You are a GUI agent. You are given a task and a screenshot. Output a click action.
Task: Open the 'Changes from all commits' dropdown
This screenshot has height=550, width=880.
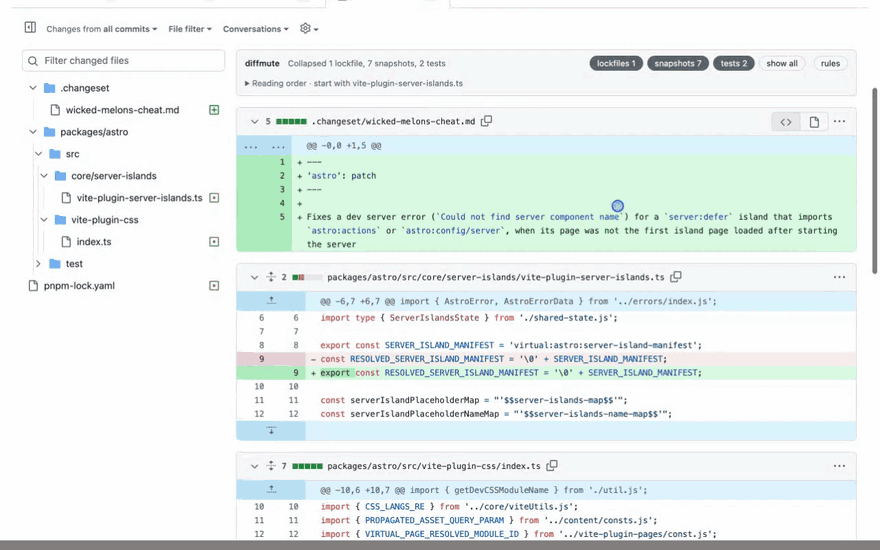tap(102, 29)
